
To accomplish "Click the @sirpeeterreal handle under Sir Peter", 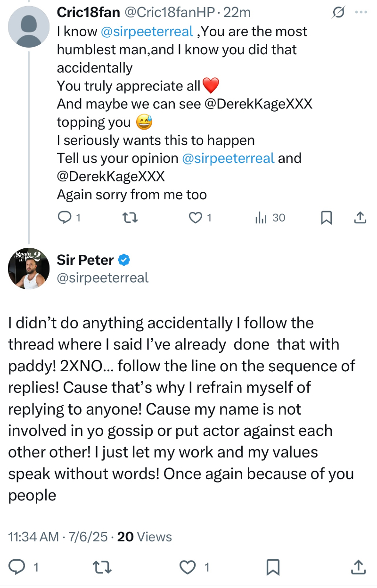I will (103, 278).
